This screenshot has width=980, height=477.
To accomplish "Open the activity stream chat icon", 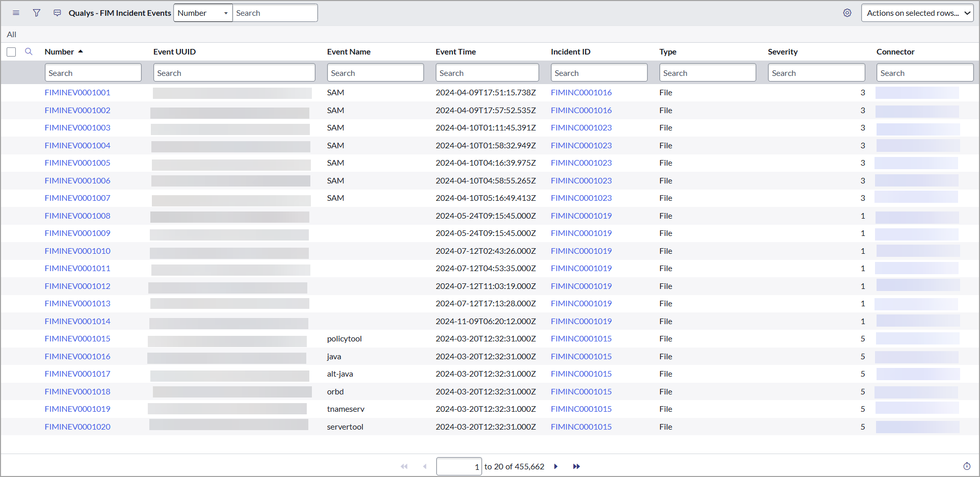I will (57, 13).
